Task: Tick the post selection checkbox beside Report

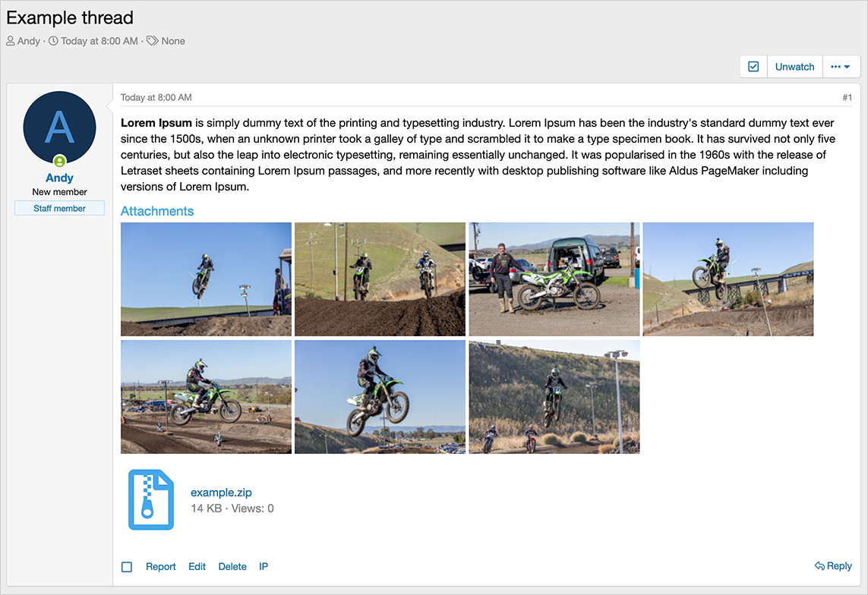Action: (x=127, y=567)
